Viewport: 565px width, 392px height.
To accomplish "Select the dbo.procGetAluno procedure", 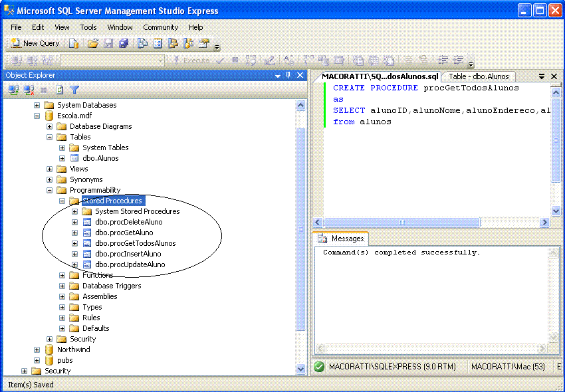I will 124,233.
